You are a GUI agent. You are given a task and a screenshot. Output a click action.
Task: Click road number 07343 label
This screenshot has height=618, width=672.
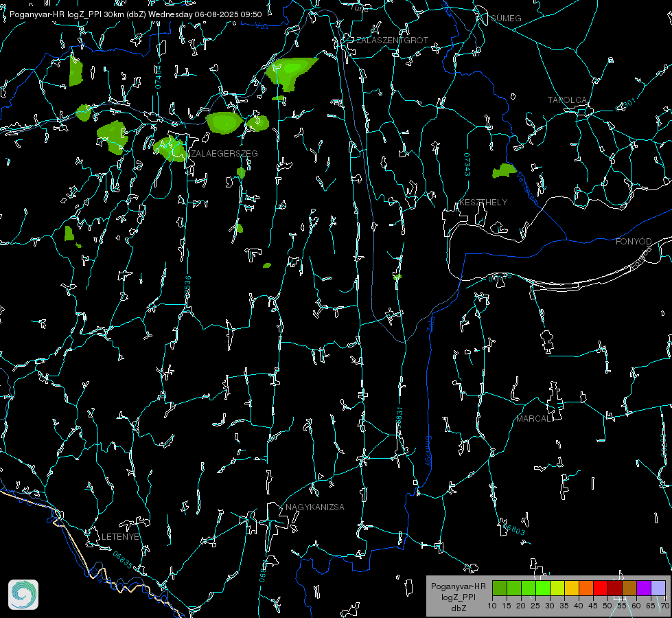[x=467, y=164]
